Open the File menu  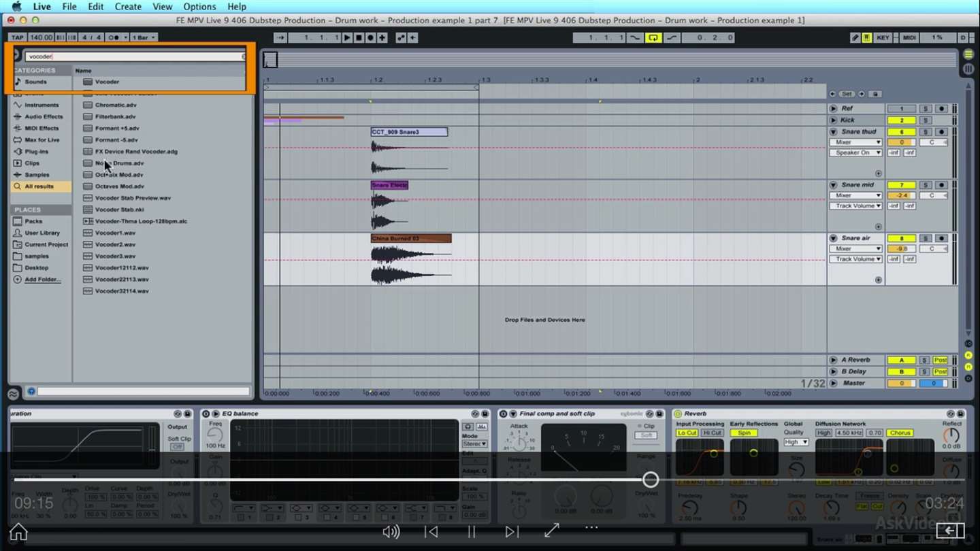pyautogui.click(x=69, y=7)
